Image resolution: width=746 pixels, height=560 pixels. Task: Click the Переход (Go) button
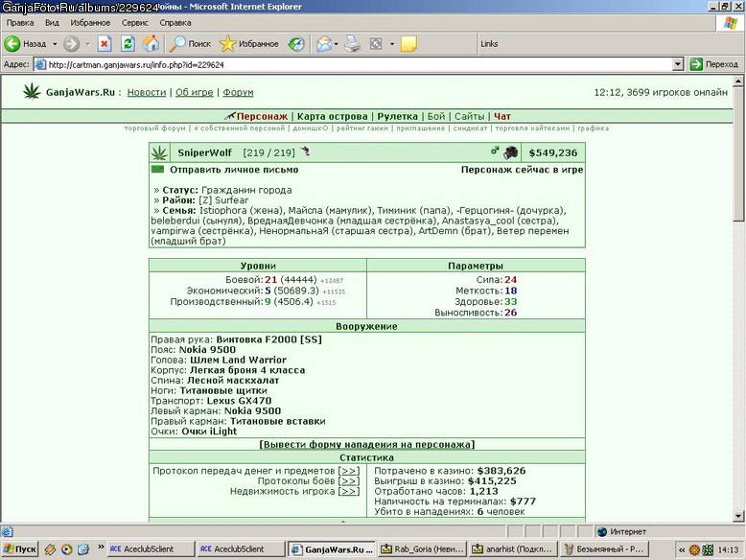[x=714, y=64]
